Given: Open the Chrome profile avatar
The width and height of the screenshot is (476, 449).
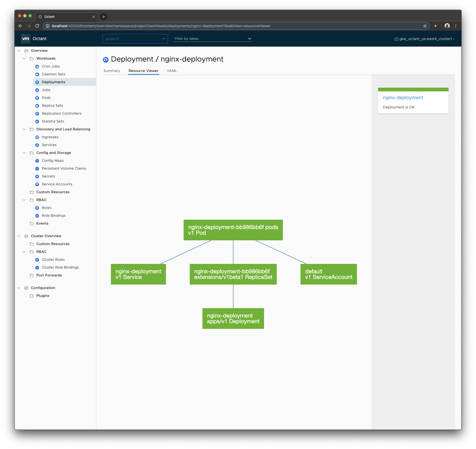Looking at the screenshot, I should pos(447,26).
